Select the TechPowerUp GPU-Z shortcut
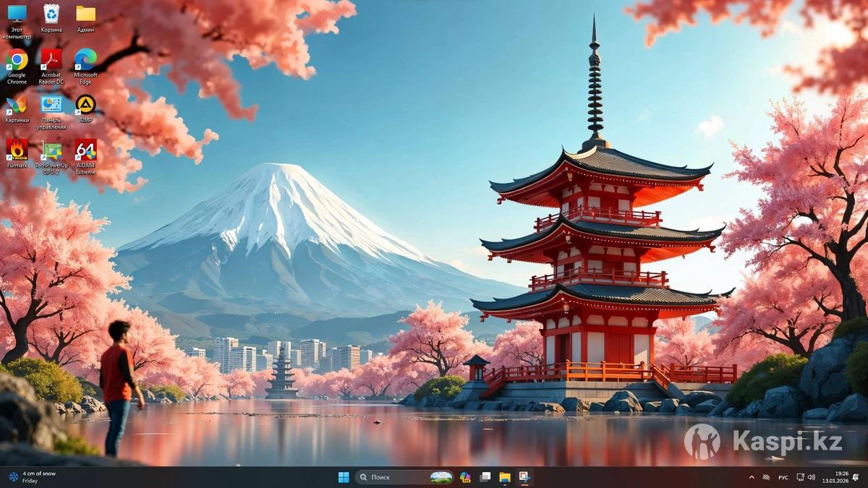This screenshot has width=868, height=488. (51, 150)
